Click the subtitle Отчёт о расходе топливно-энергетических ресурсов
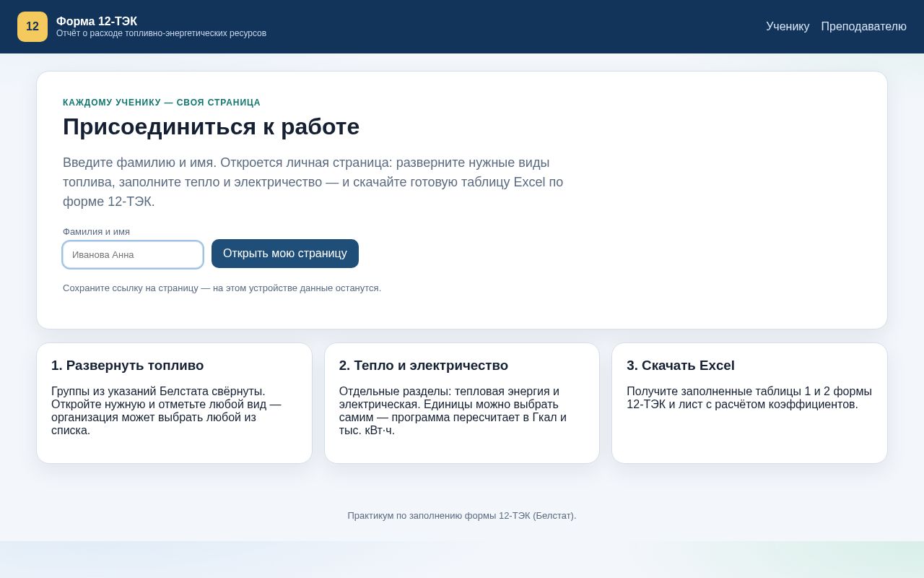924x578 pixels. coord(161,33)
